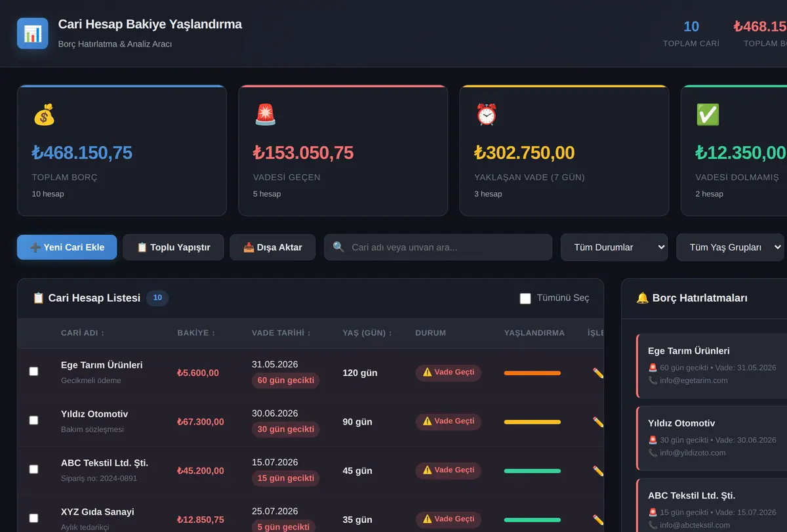The width and height of the screenshot is (787, 532).
Task: Click the '10' count badge beside Cari Hesap Listesi
Action: [157, 298]
